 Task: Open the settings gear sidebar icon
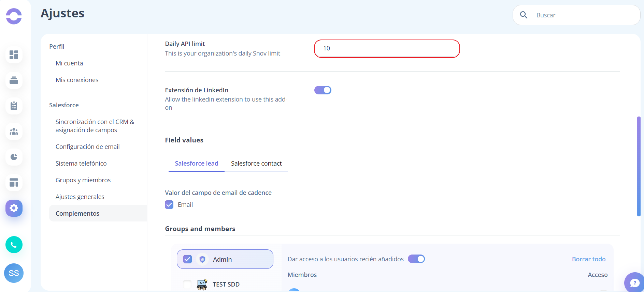[14, 208]
